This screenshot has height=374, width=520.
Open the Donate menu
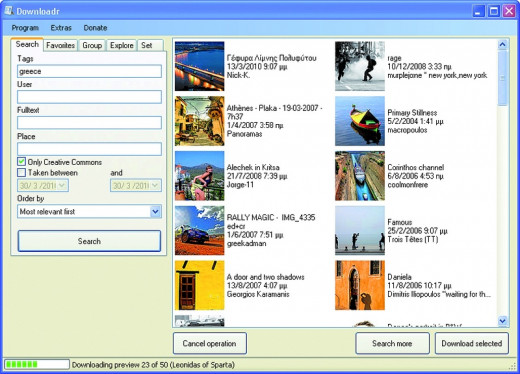point(95,28)
